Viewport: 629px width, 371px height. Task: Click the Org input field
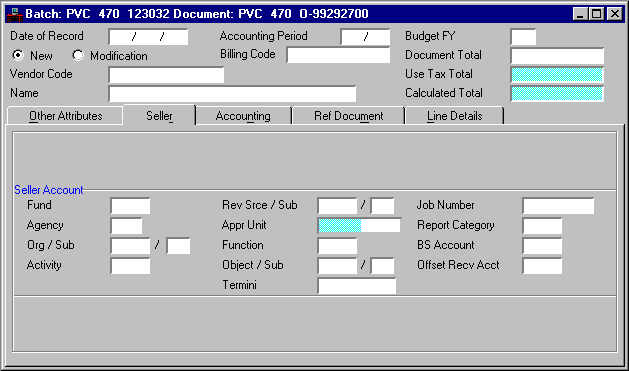130,246
